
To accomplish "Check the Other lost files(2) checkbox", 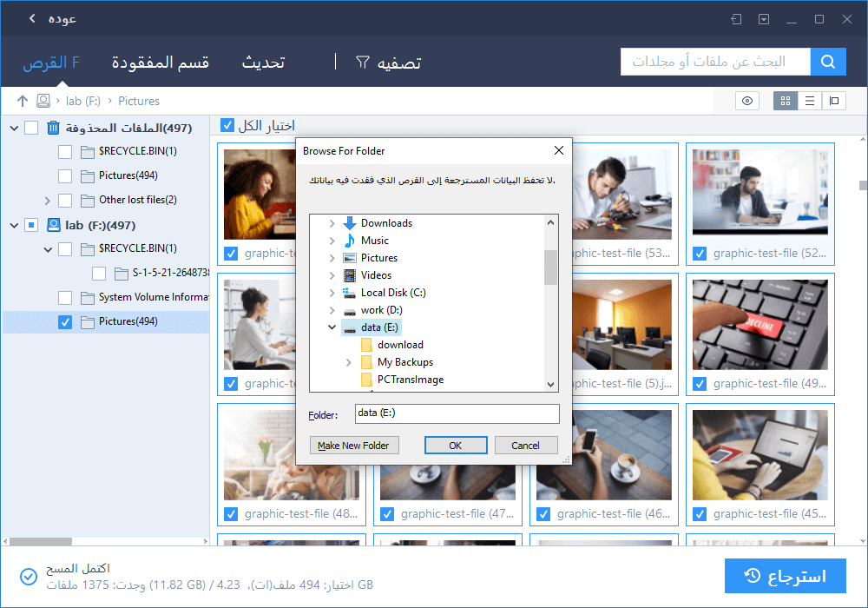I will point(65,200).
